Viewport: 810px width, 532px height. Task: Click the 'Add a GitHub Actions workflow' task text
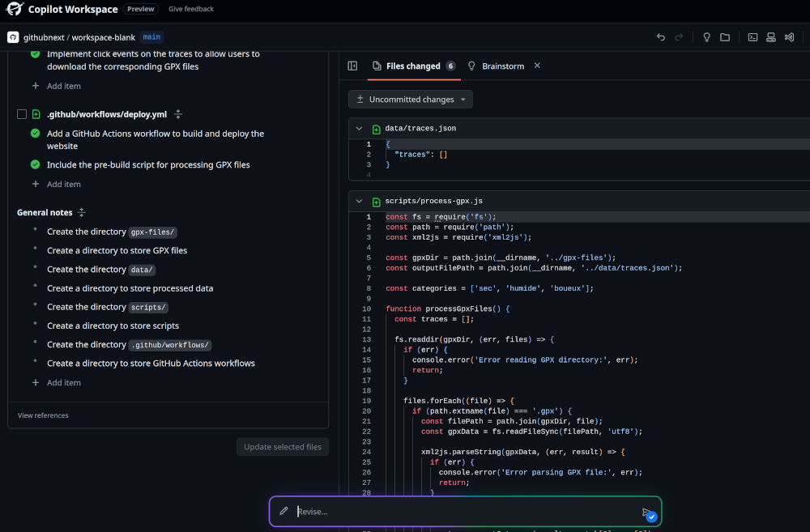[156, 139]
